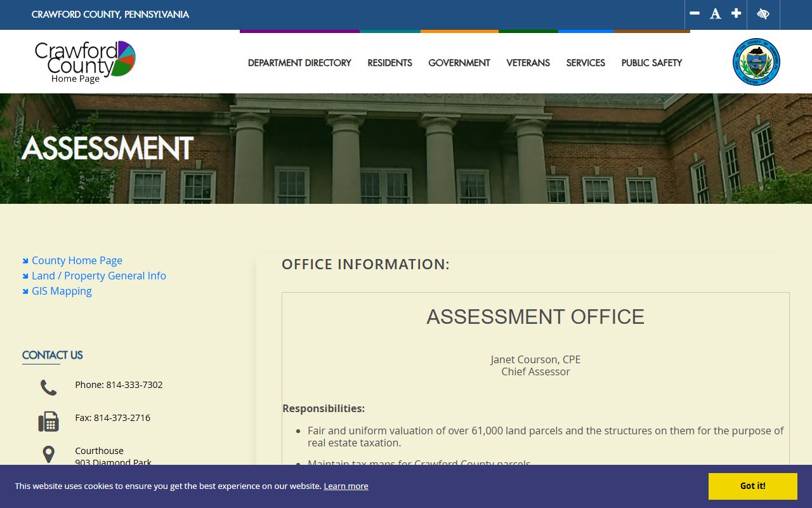Click the Contact Us heading
The image size is (812, 508).
point(52,355)
